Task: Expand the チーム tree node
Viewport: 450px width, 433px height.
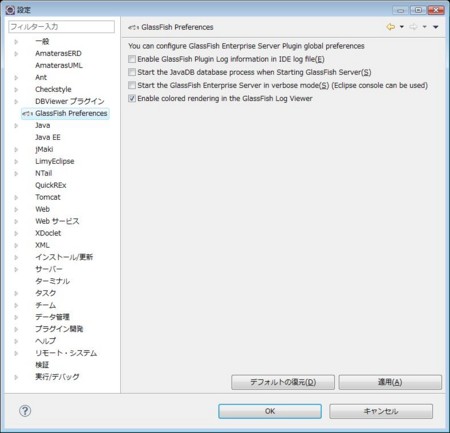Action: [16, 305]
